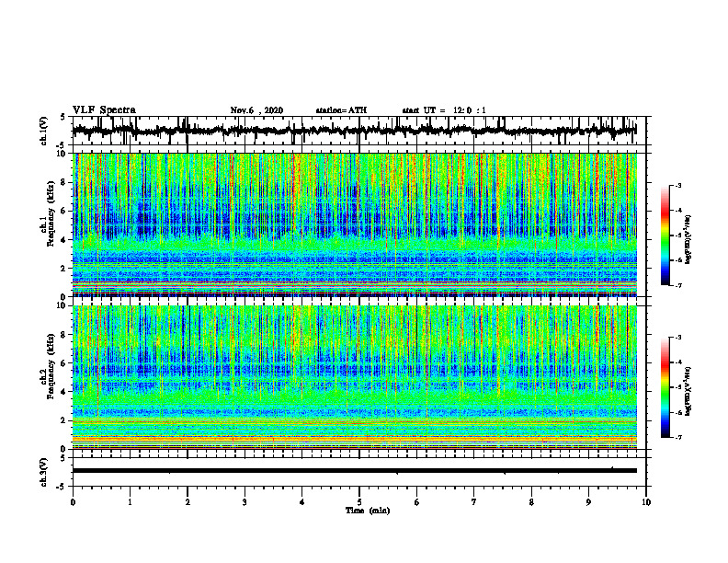Click the date label "Nov.6 , 2020"
Image resolution: width=728 pixels, height=563 pixels.
pos(256,110)
